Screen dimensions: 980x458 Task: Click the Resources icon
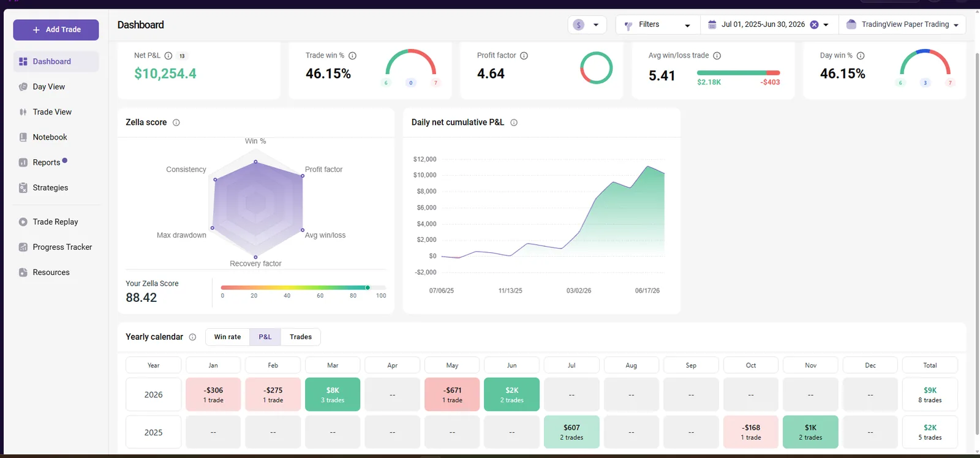click(x=23, y=272)
